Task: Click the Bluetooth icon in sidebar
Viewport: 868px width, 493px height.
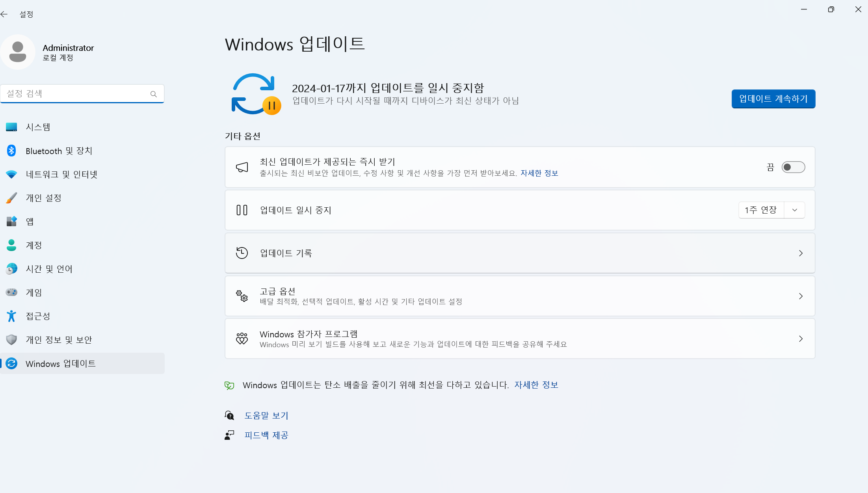Action: pos(11,151)
